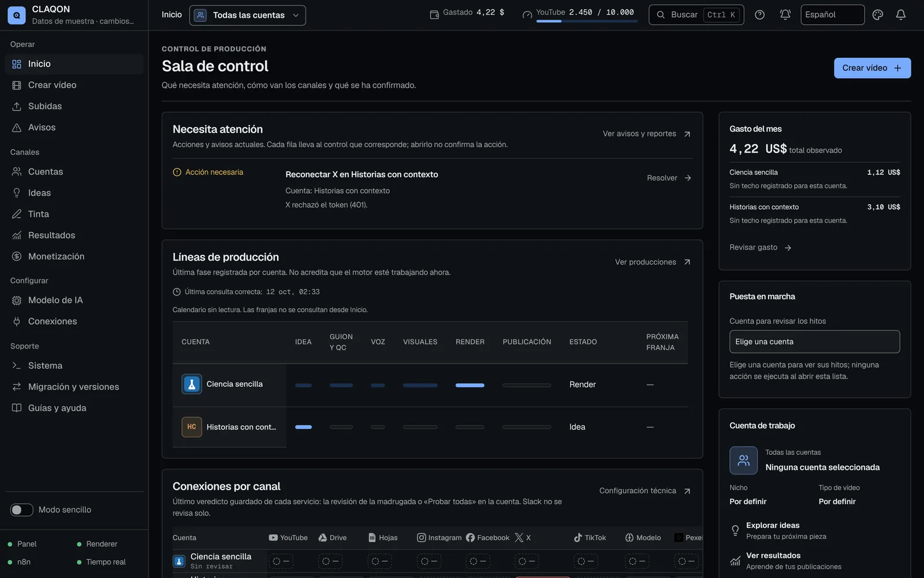
Task: Click the X network column header
Action: point(523,538)
